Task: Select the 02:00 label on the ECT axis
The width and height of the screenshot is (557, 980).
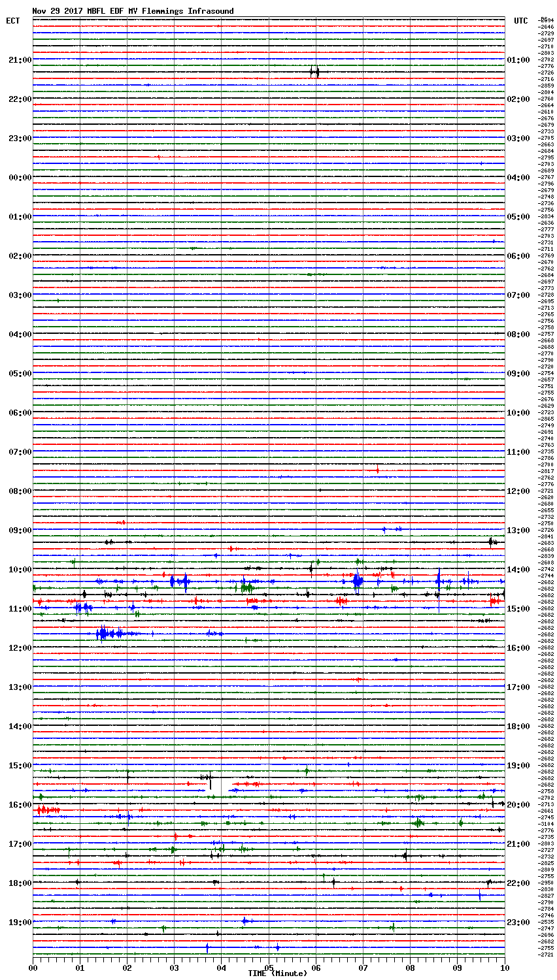Action: point(20,256)
